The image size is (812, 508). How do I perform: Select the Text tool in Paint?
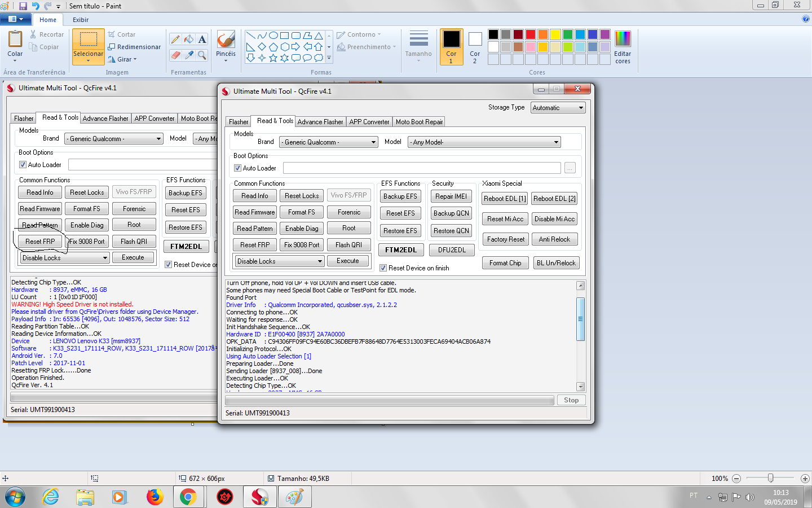(x=202, y=39)
